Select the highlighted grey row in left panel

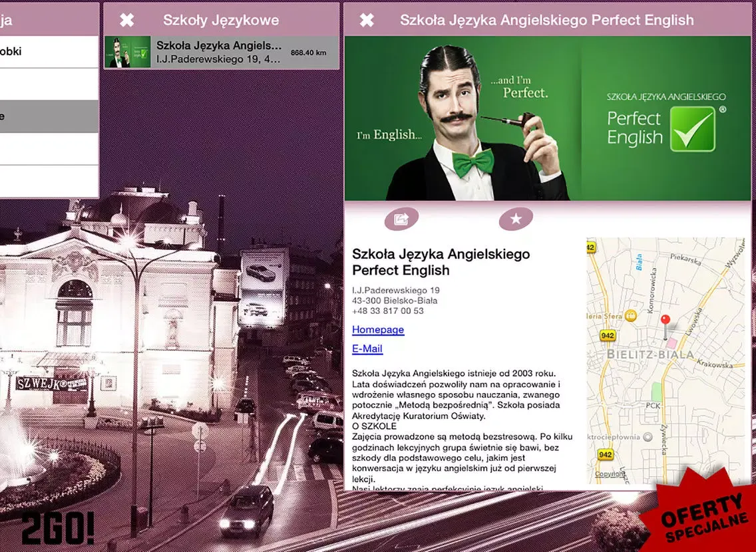49,116
